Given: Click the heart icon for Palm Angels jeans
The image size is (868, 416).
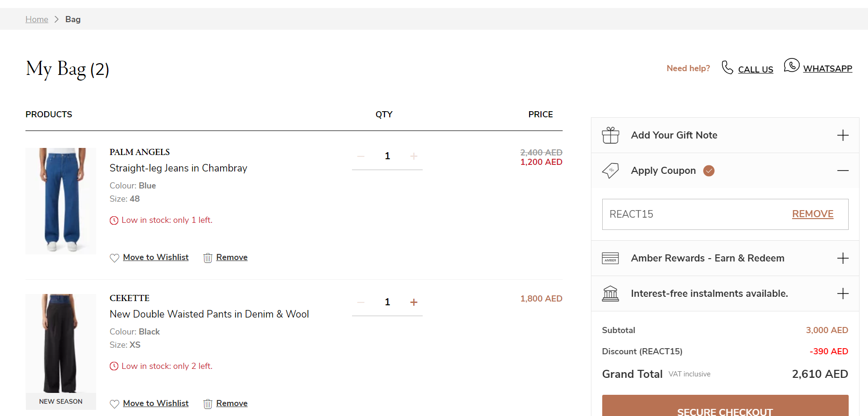Looking at the screenshot, I should tap(115, 258).
